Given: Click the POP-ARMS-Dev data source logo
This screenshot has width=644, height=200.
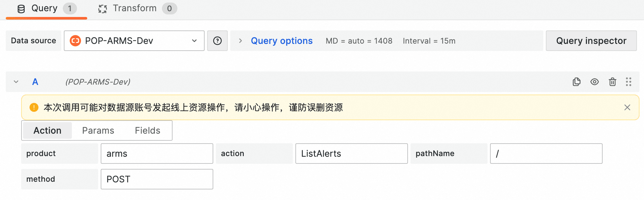Looking at the screenshot, I should (x=75, y=41).
